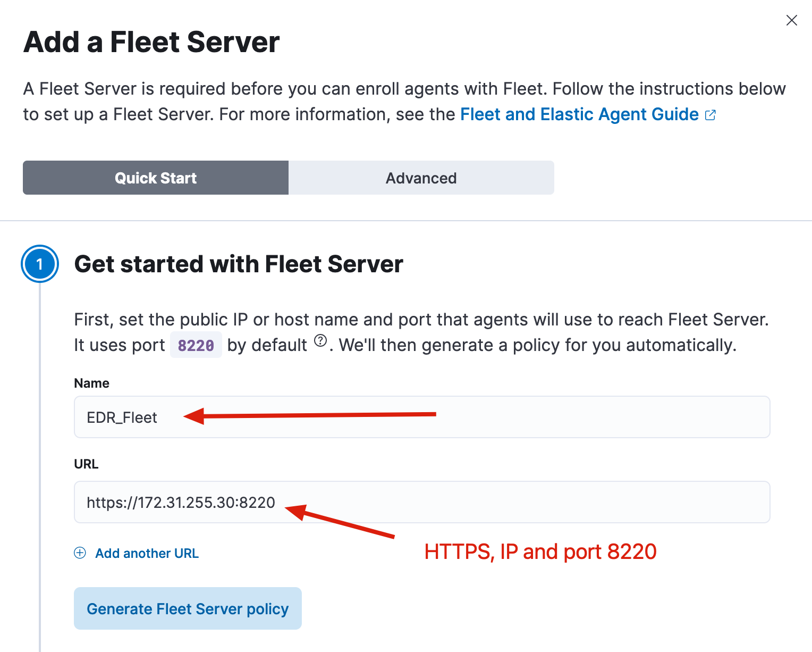Click the 'Get started with Fleet Server' heading
Screen dimensions: 812x652
tap(239, 264)
